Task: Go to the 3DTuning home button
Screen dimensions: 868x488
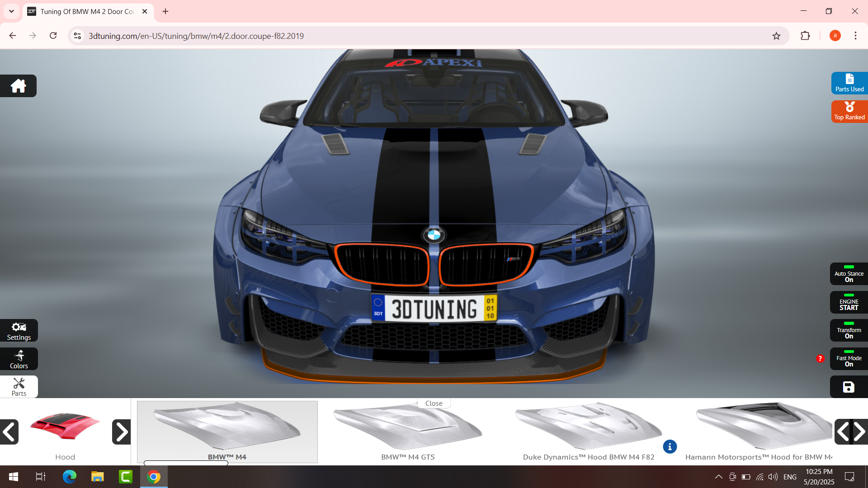Action: (x=18, y=86)
